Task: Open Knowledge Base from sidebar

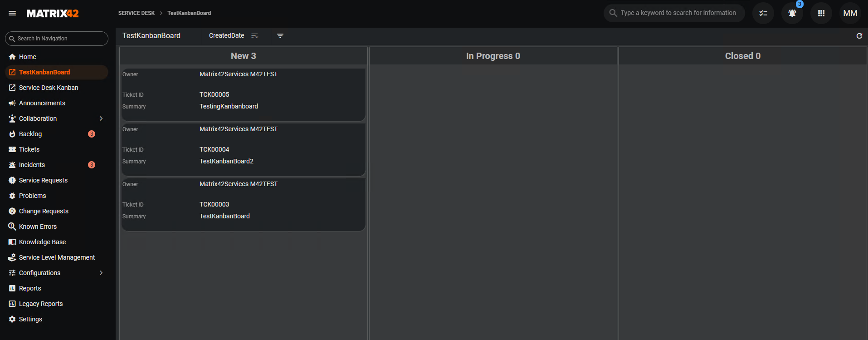Action: (x=42, y=242)
